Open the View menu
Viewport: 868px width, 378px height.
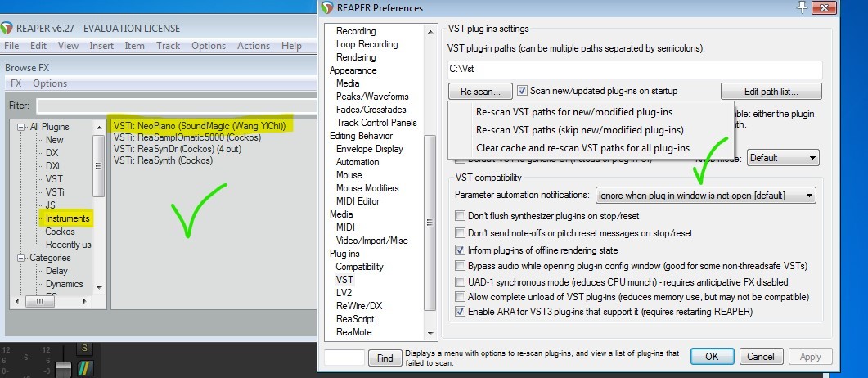click(68, 46)
